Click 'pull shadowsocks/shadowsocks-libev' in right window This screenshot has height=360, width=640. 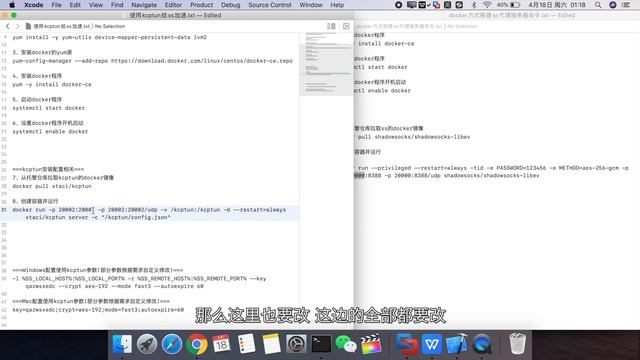click(x=414, y=137)
